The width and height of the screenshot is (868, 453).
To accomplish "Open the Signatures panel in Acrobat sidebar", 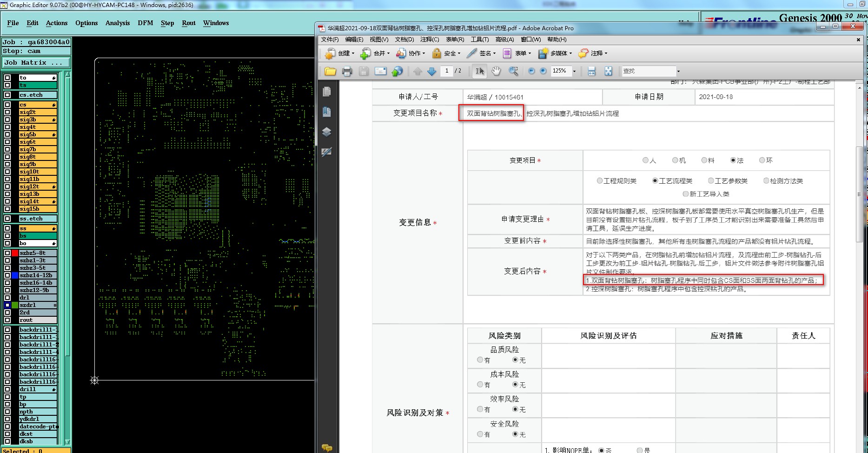I will click(x=327, y=152).
